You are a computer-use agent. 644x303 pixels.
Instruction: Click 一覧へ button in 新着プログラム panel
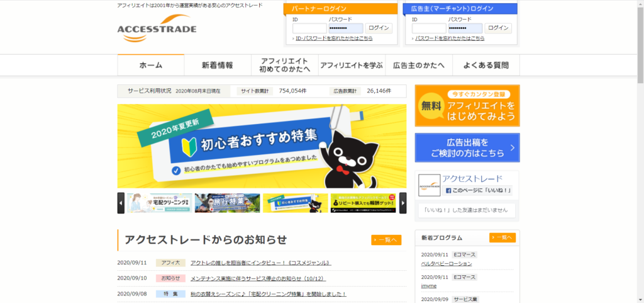point(502,237)
